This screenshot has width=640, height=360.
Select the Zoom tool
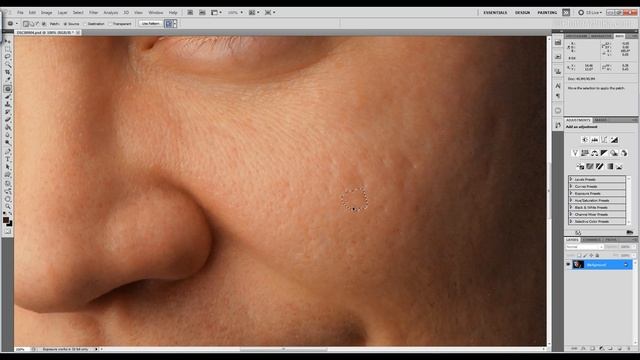(x=8, y=207)
